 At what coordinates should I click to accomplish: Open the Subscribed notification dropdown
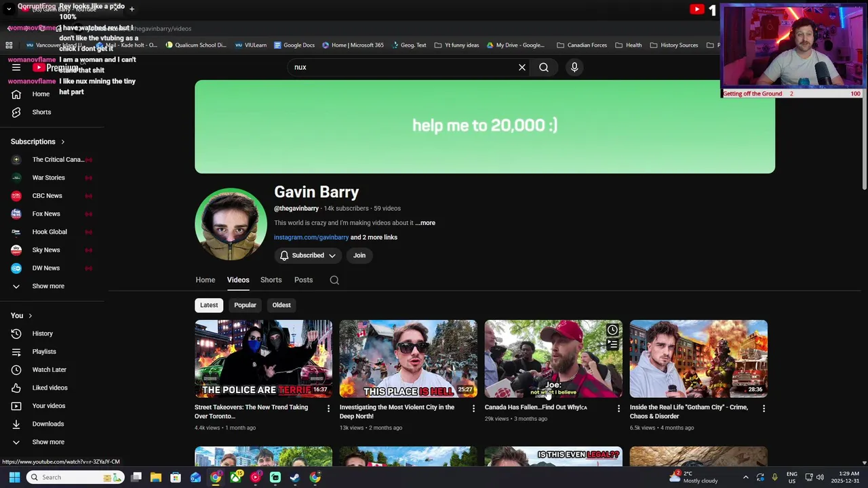pyautogui.click(x=308, y=256)
